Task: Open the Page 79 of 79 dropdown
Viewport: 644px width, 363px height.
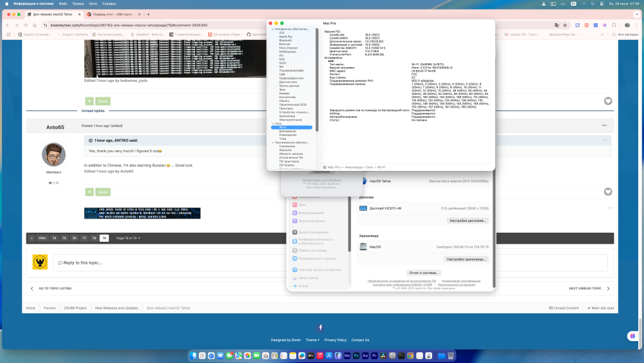Action: point(128,238)
